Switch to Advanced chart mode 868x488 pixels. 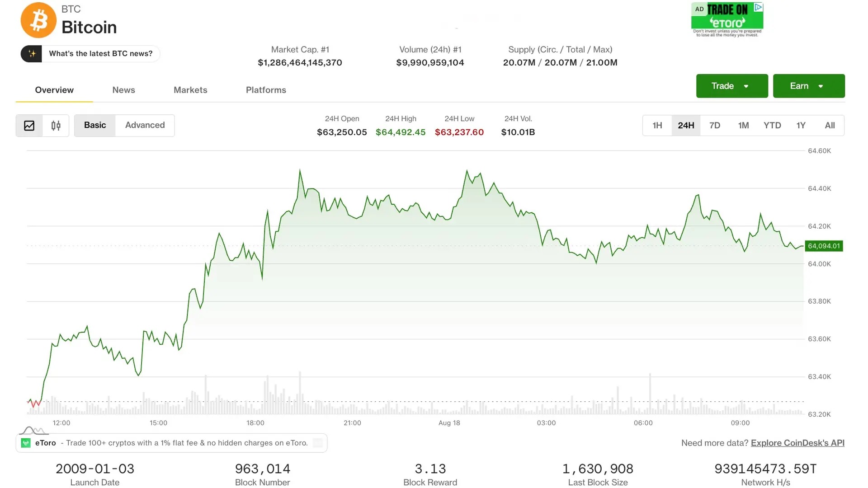click(x=145, y=125)
